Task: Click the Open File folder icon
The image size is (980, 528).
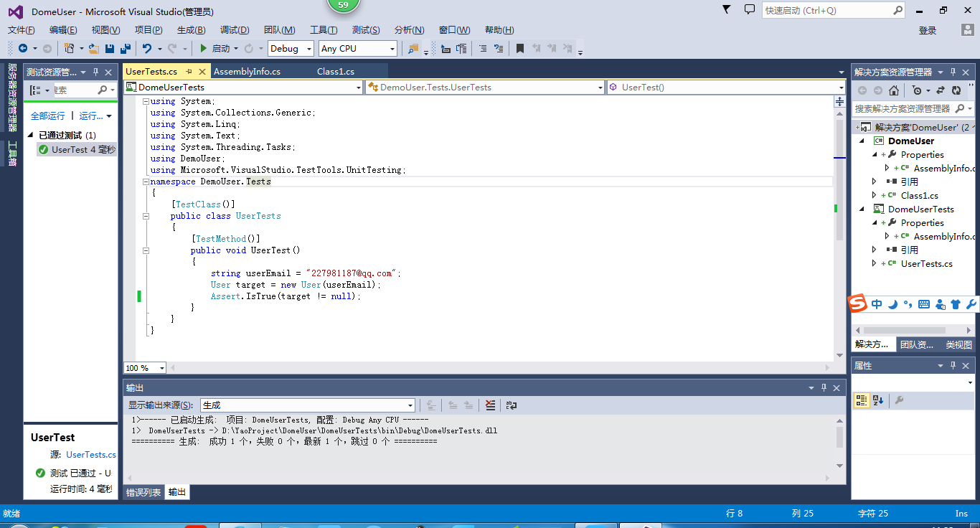Action: [x=93, y=49]
